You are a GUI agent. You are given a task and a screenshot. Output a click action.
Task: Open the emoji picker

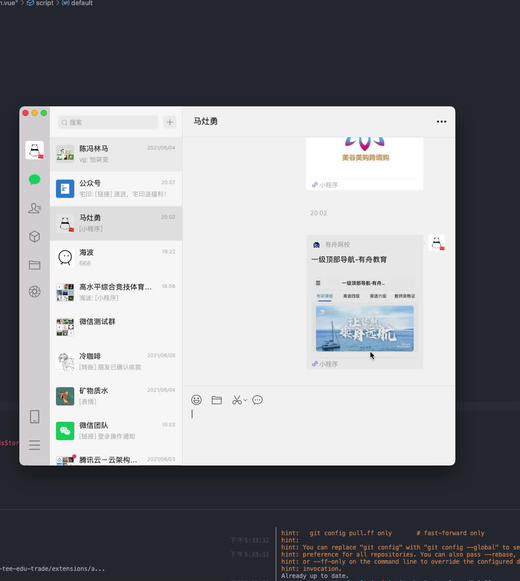pos(196,400)
